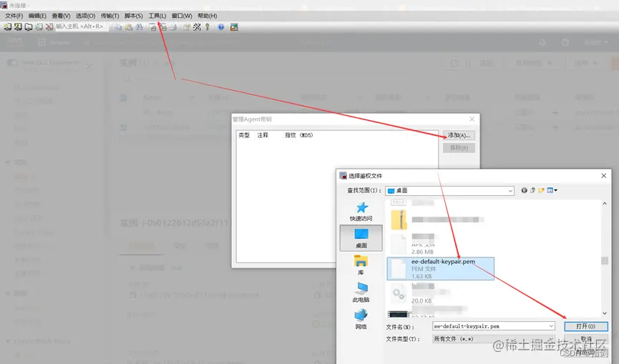619x364 pixels.
Task: Click the file list scrollbar down arrow
Action: [x=605, y=313]
